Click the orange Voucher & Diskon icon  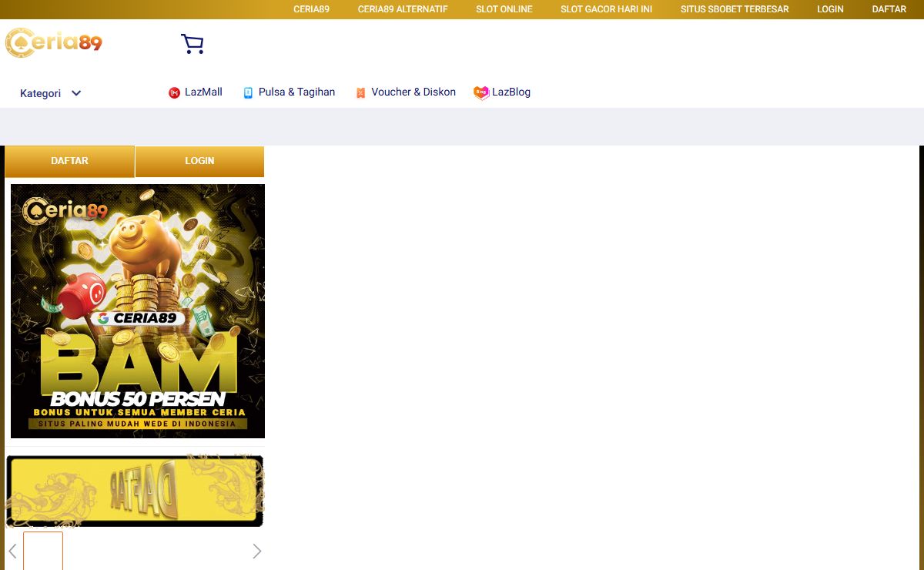[x=360, y=93]
